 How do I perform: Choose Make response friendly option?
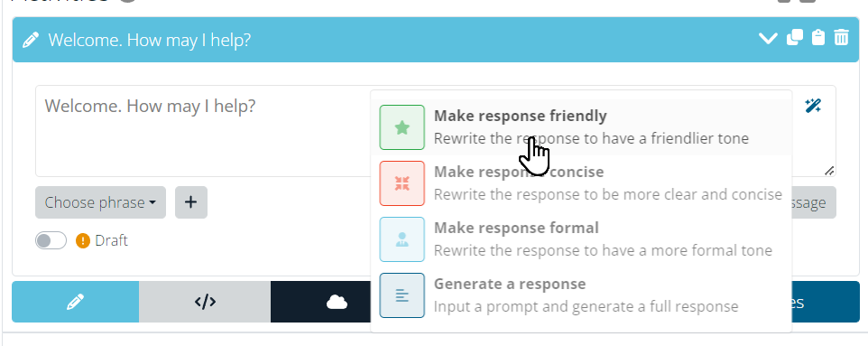click(x=581, y=127)
